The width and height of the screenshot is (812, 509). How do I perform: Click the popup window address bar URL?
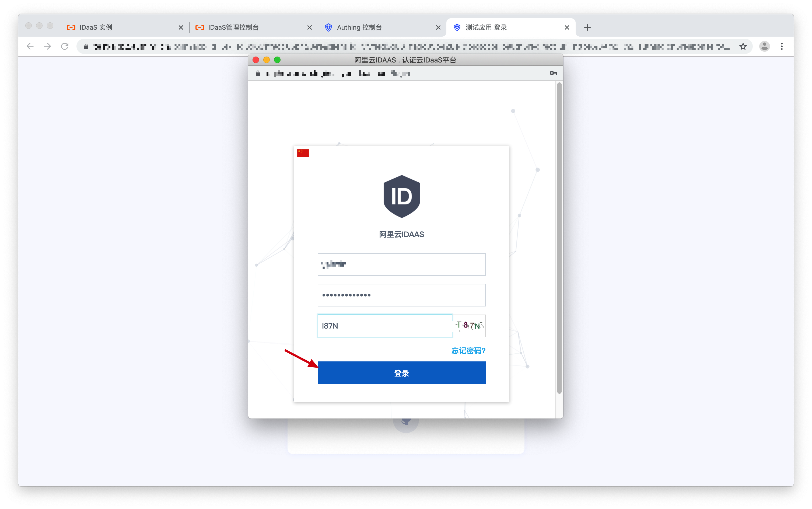[338, 73]
